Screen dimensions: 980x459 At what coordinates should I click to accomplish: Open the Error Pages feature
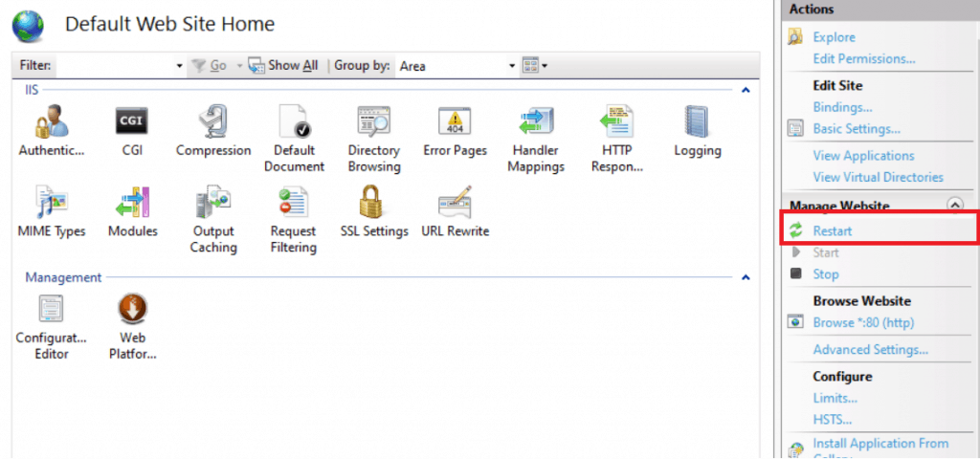click(x=455, y=124)
